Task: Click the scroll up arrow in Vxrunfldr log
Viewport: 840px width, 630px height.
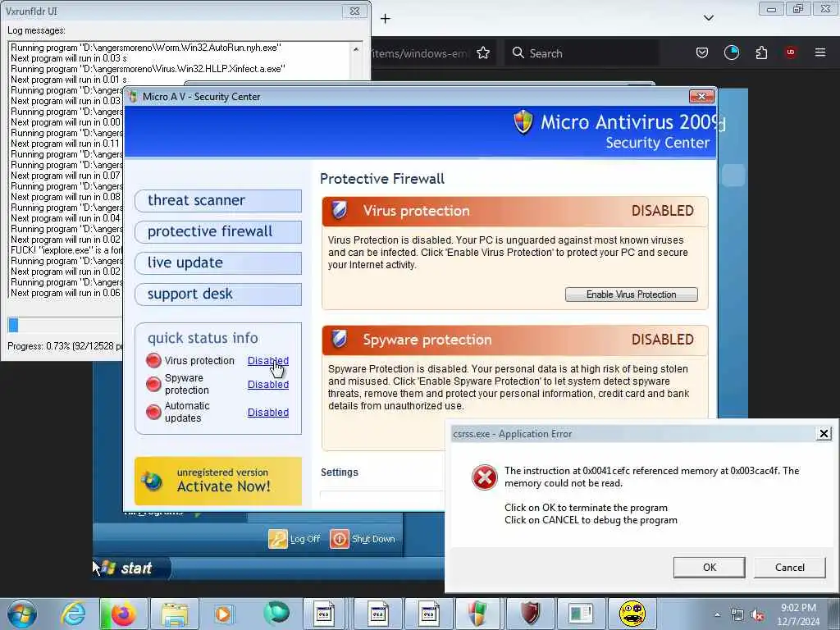Action: (356, 49)
